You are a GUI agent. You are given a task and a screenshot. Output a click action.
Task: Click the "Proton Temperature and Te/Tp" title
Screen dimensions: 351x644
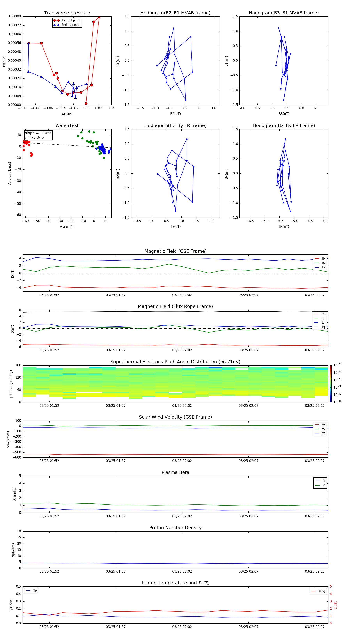[x=175, y=583]
